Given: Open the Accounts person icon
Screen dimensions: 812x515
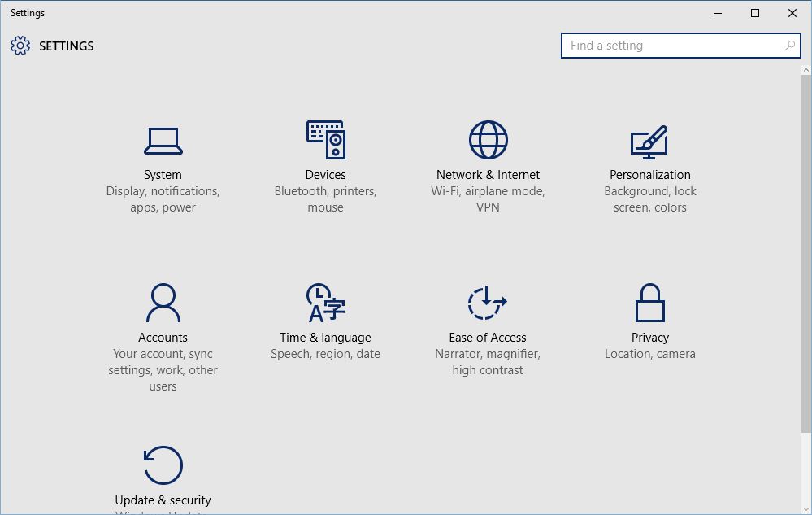Looking at the screenshot, I should 163,303.
